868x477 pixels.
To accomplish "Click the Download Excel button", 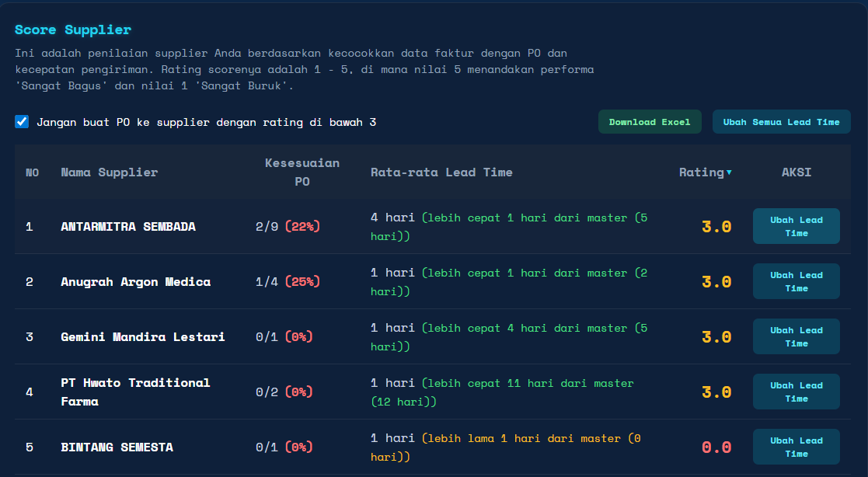I will (x=650, y=122).
